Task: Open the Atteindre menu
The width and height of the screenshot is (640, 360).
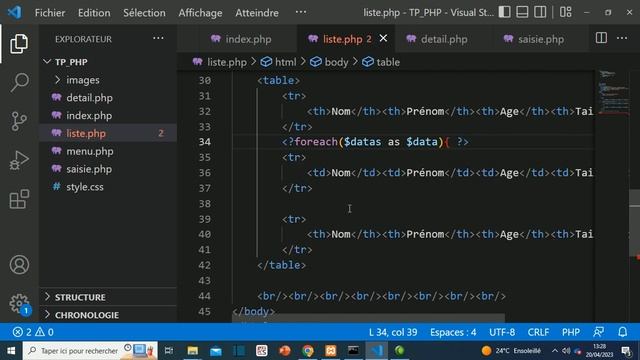Action: point(257,13)
